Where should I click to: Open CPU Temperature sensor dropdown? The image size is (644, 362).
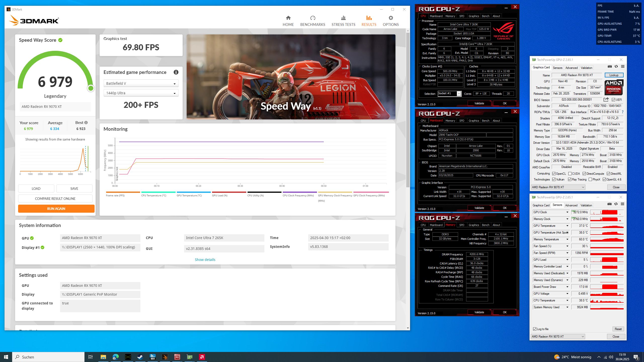[x=567, y=300]
